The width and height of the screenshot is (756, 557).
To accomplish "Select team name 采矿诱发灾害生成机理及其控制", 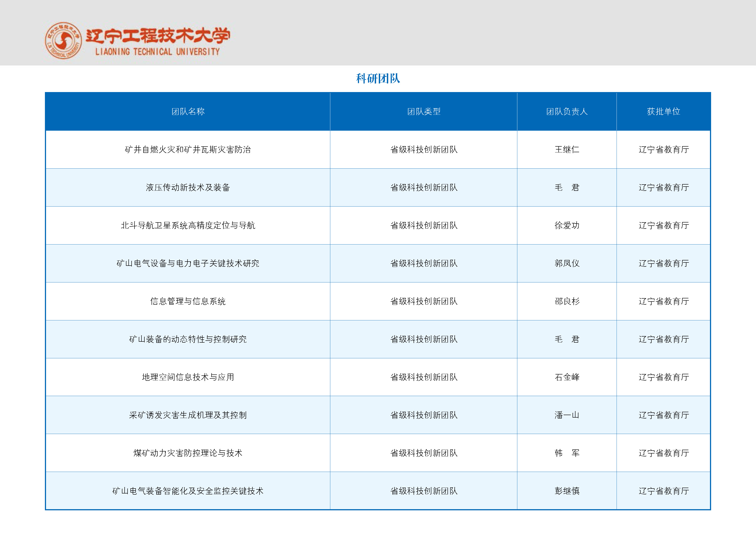I will pos(188,415).
